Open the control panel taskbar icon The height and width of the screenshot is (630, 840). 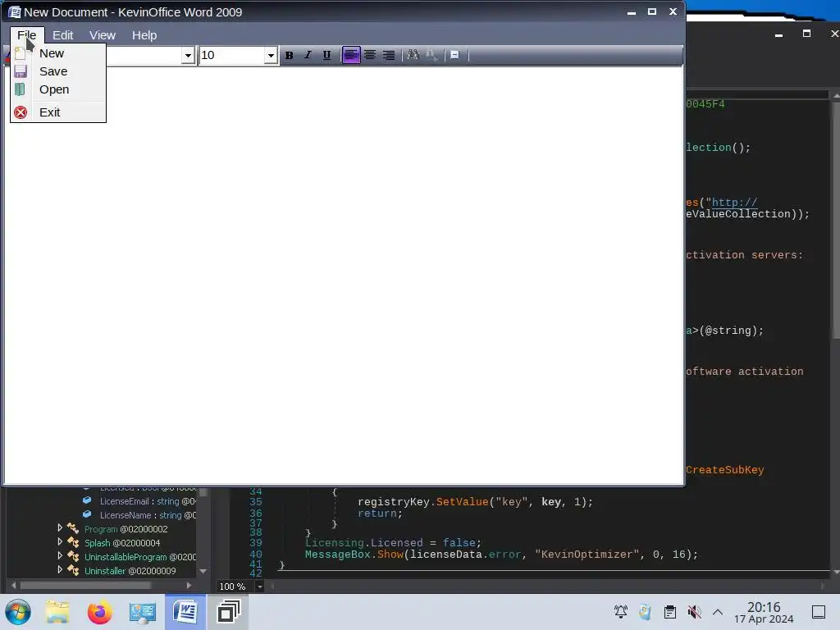coord(143,612)
